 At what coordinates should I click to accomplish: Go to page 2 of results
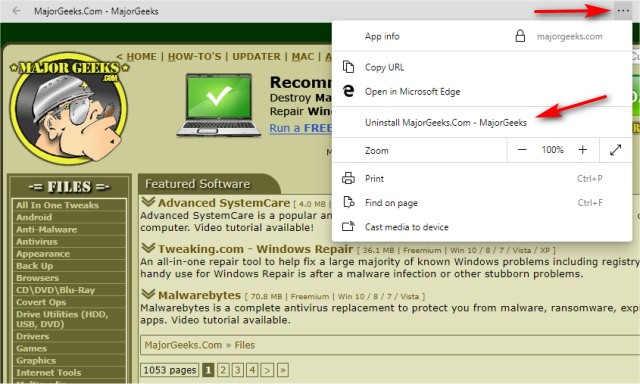click(223, 370)
